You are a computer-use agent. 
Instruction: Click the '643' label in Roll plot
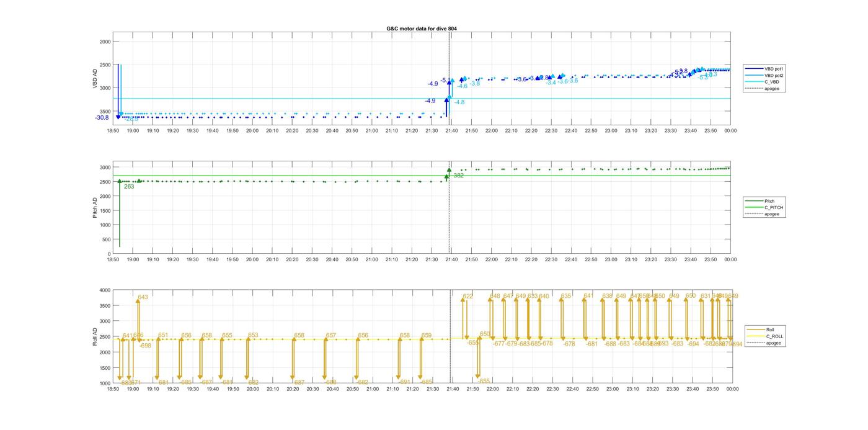(x=143, y=297)
